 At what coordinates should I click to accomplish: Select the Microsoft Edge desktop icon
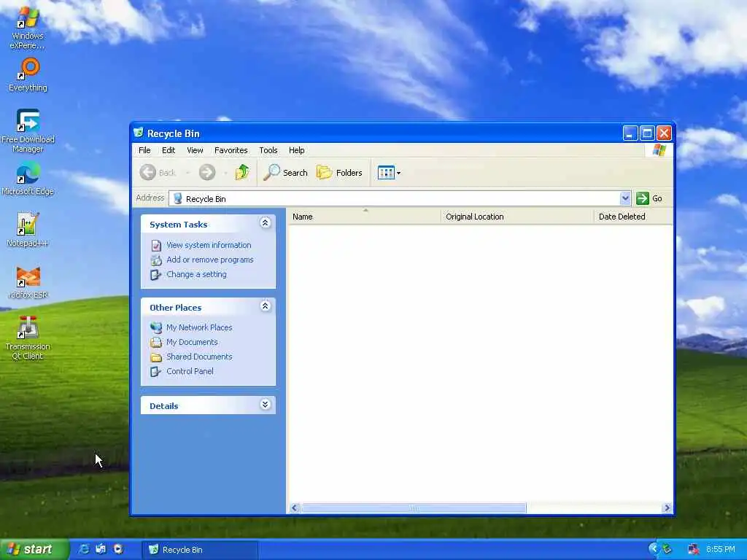tap(28, 178)
